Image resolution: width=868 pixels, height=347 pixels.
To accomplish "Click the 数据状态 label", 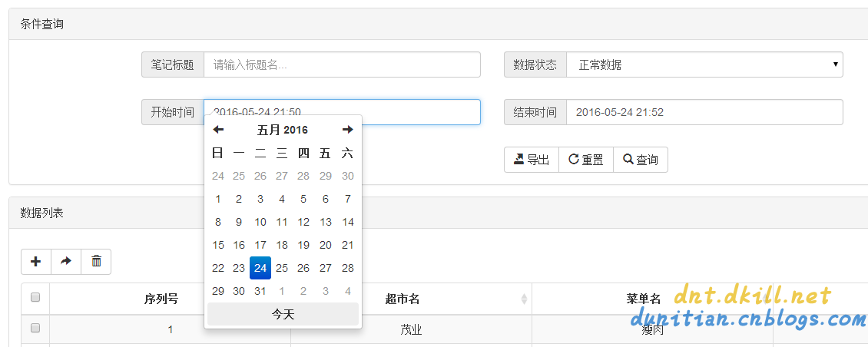I will pyautogui.click(x=535, y=64).
